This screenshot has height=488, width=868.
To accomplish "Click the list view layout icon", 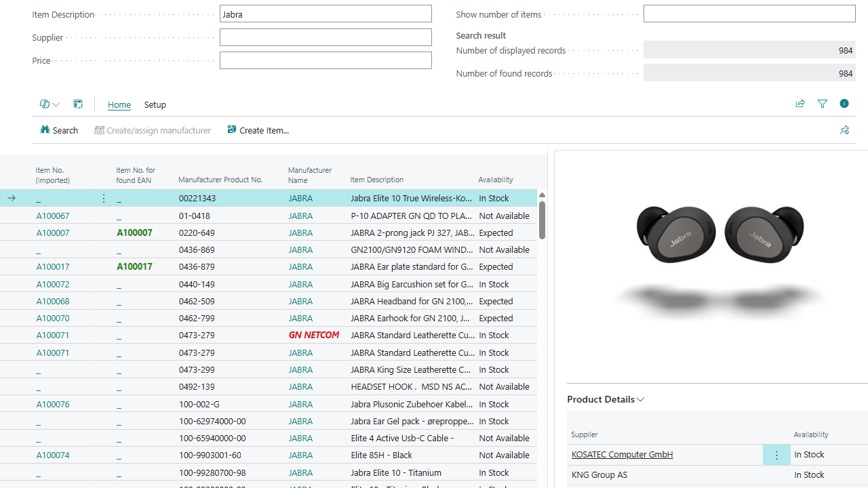I will pyautogui.click(x=78, y=104).
